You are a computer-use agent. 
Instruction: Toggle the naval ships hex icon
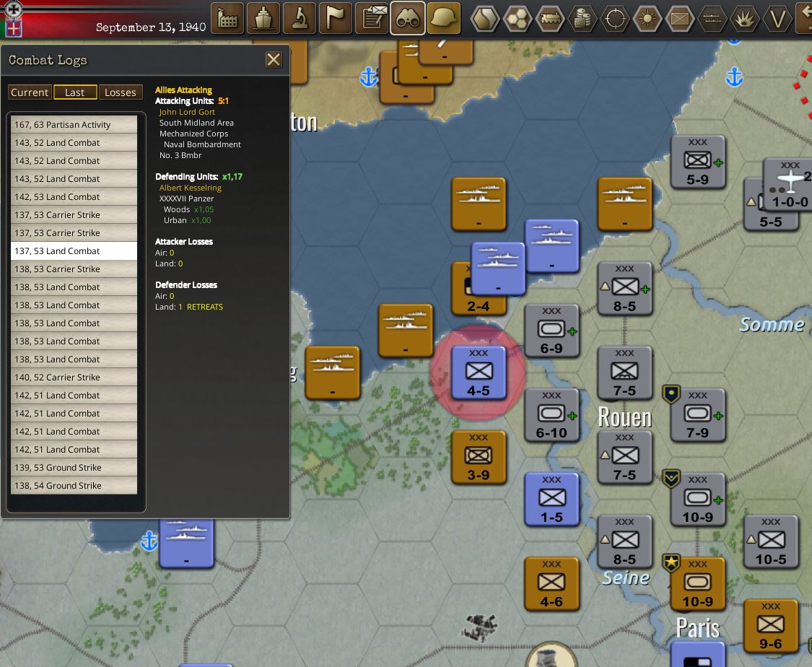tap(712, 19)
